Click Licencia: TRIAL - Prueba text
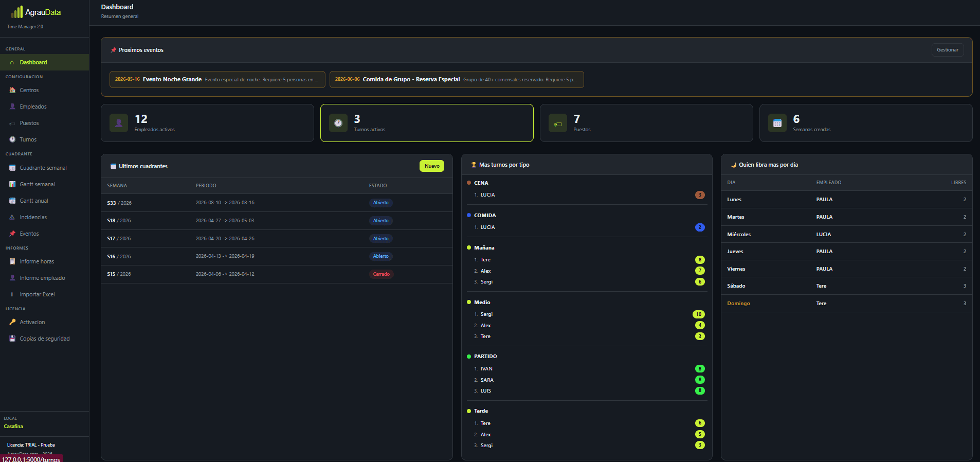This screenshot has height=462, width=980. click(31, 445)
